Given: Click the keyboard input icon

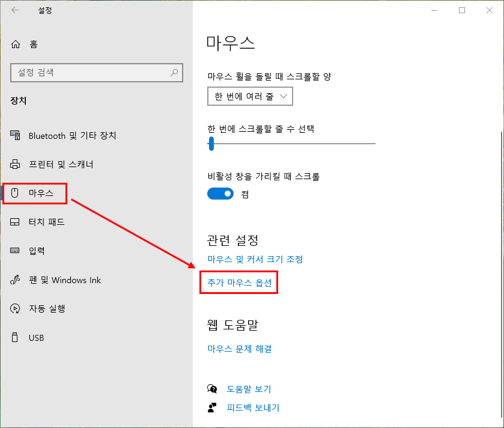Looking at the screenshot, I should (15, 251).
